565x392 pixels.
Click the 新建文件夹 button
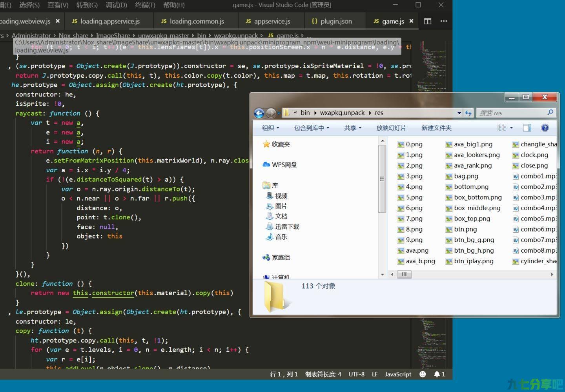(436, 128)
